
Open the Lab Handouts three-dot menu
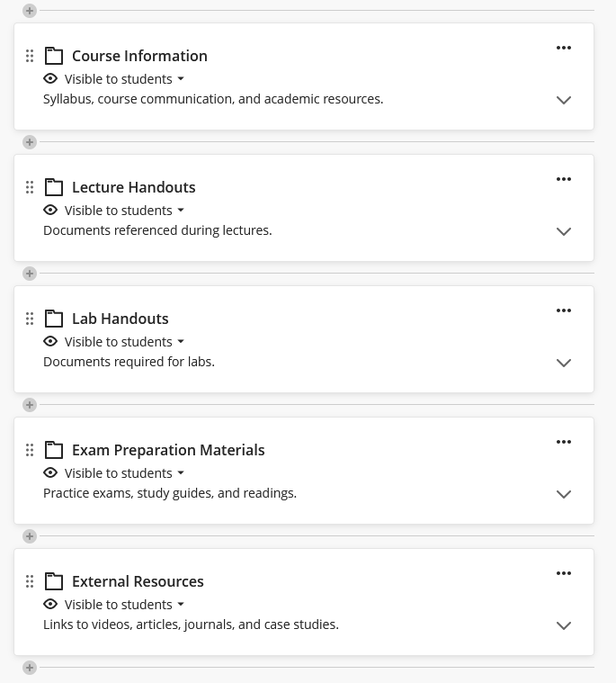click(x=564, y=310)
